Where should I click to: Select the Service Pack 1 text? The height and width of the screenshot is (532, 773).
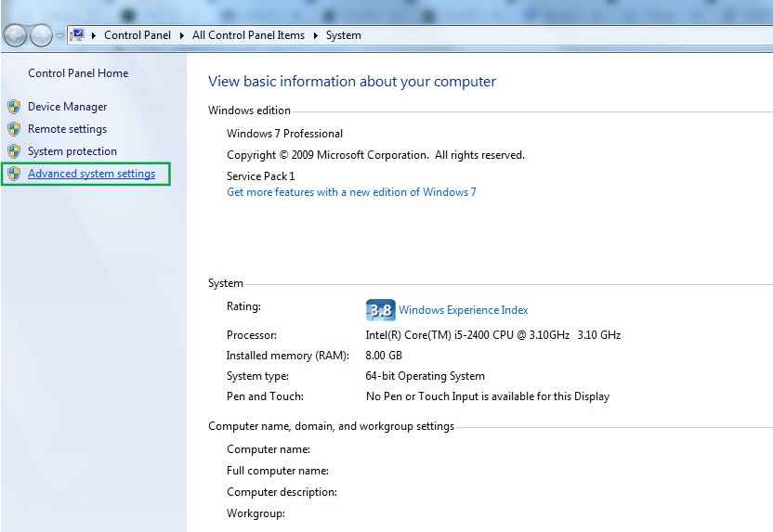click(260, 175)
